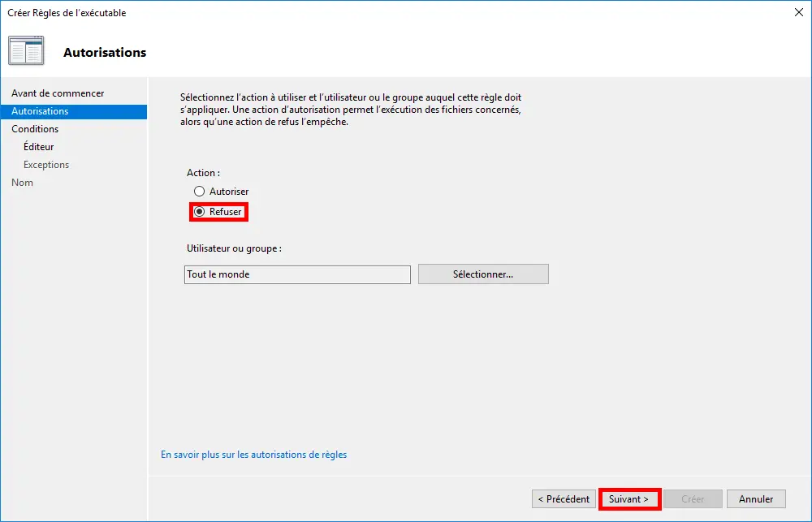The width and height of the screenshot is (812, 522).
Task: Click the window title bar text
Action: click(x=67, y=13)
